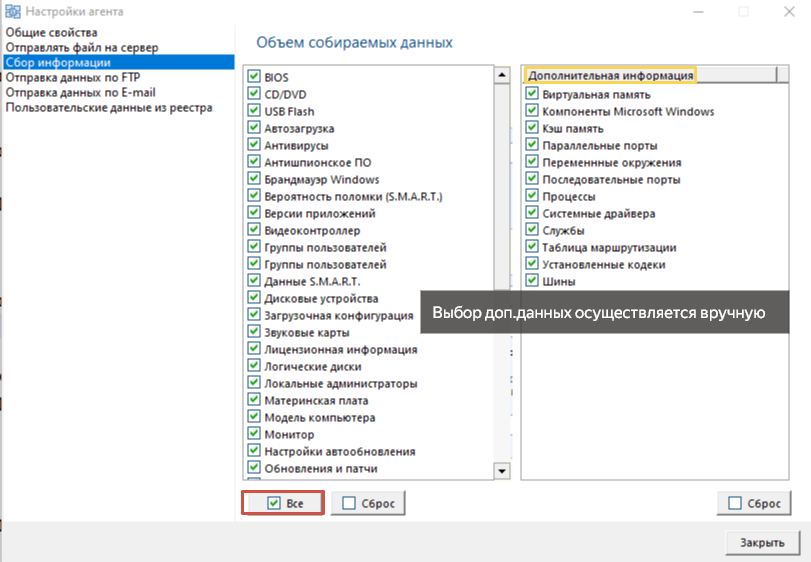Open Общие свойства settings section
This screenshot has height=562, width=811.
[x=51, y=33]
